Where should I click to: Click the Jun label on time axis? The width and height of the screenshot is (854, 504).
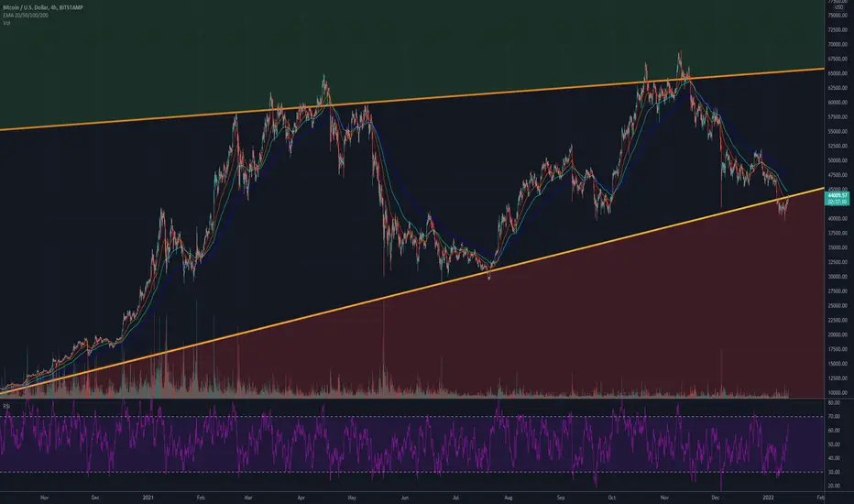pyautogui.click(x=405, y=498)
